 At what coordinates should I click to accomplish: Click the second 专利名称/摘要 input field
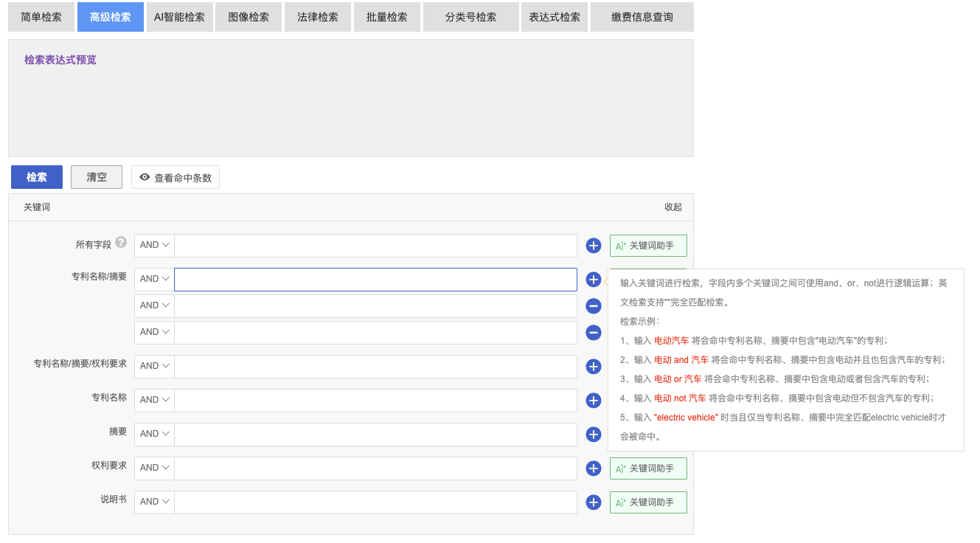coord(375,306)
